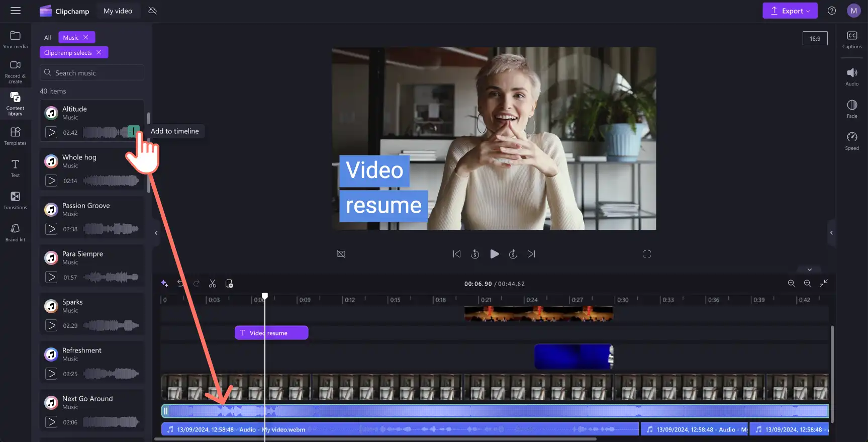The height and width of the screenshot is (442, 868).
Task: Toggle the hide captions preview icon
Action: tap(341, 254)
